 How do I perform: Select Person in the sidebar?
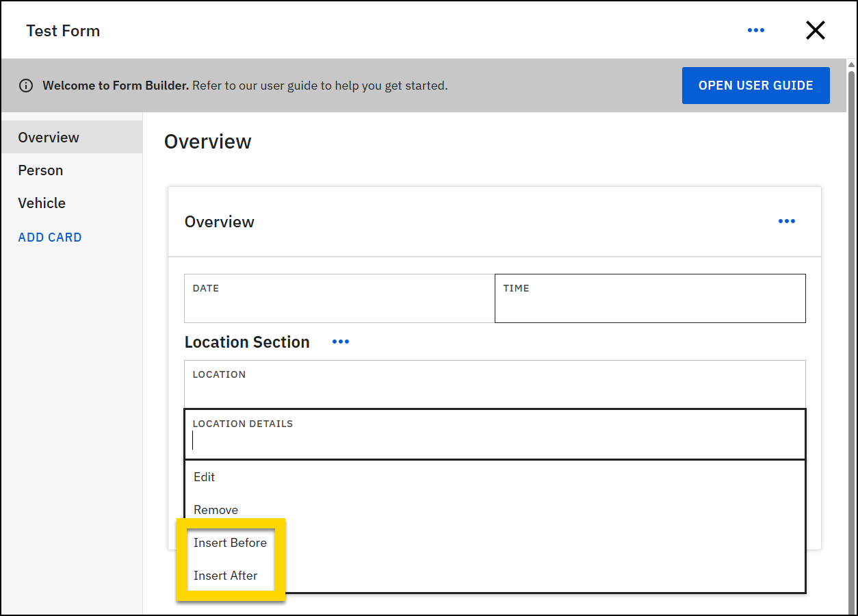[40, 170]
